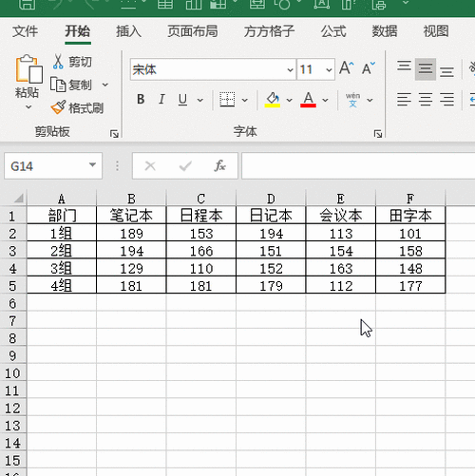Expand the borders dropdown arrow
475x476 pixels.
pyautogui.click(x=244, y=100)
